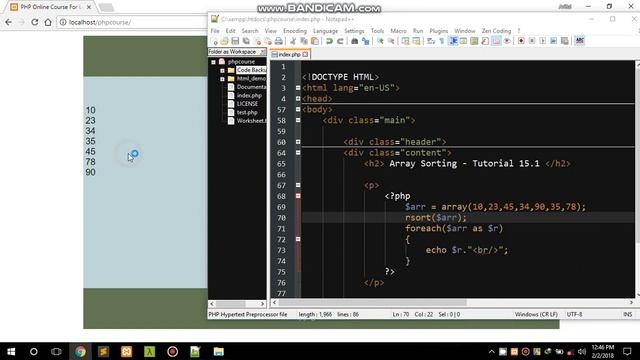Viewport: 640px width, 360px height.
Task: Open File Explorer from the taskbar
Action: 219,351
